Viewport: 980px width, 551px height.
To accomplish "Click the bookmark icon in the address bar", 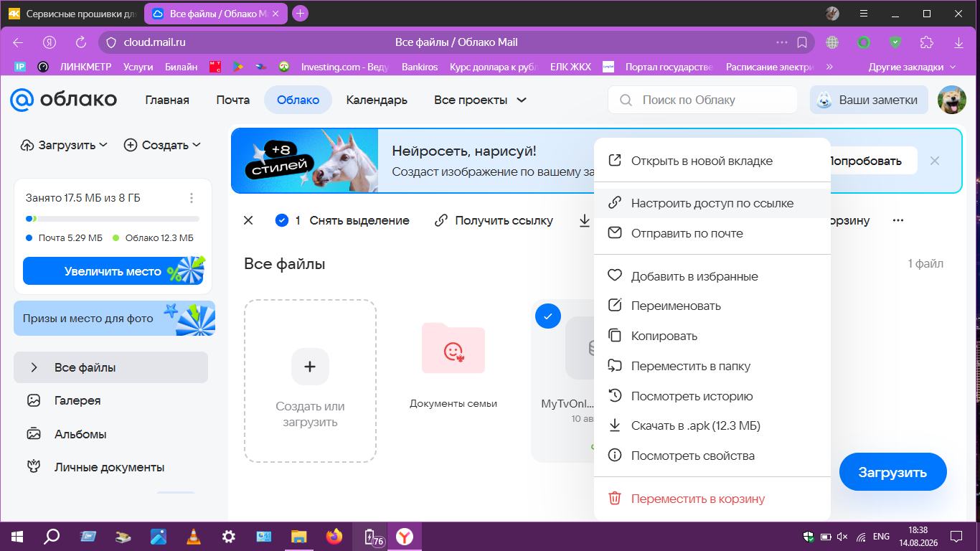I will 803,42.
